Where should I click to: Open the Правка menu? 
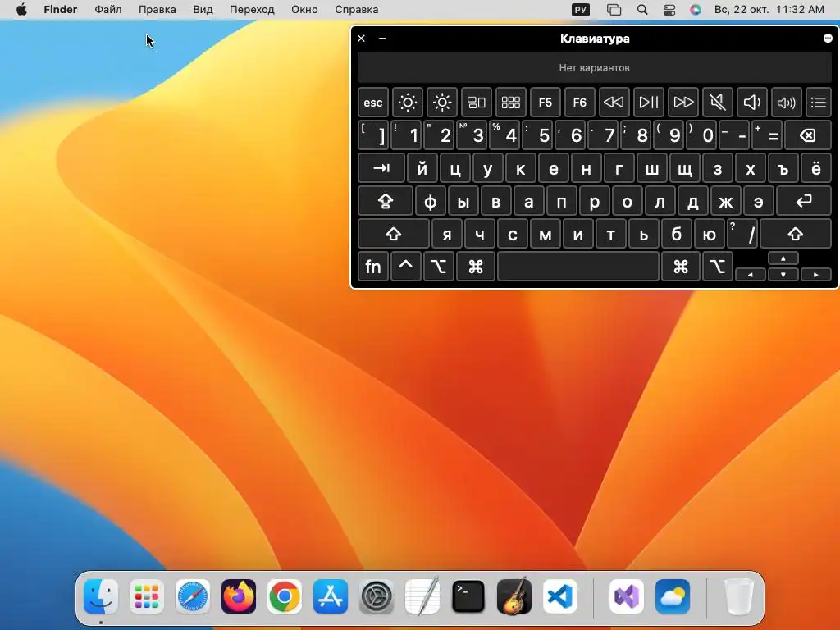157,10
